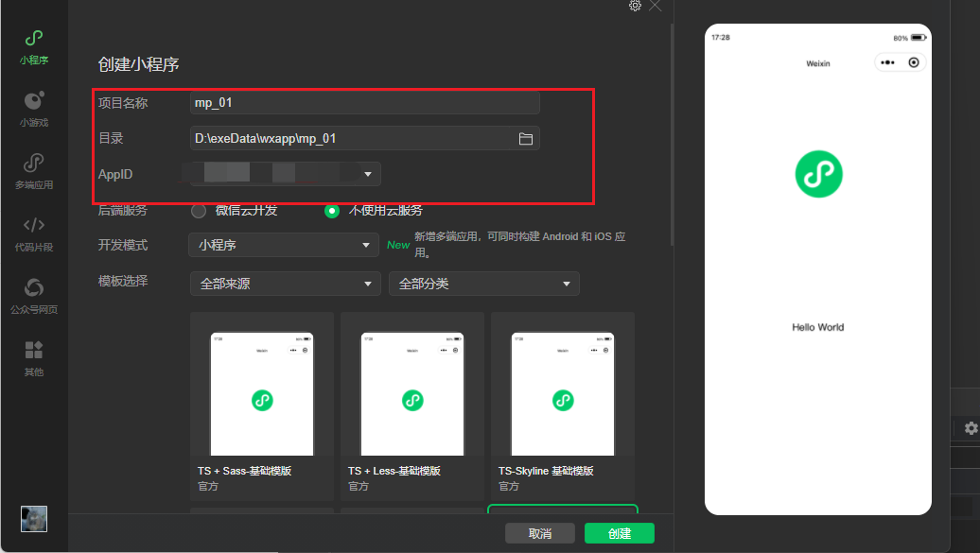Click the green 创建 button
This screenshot has height=553, width=980.
pos(620,533)
